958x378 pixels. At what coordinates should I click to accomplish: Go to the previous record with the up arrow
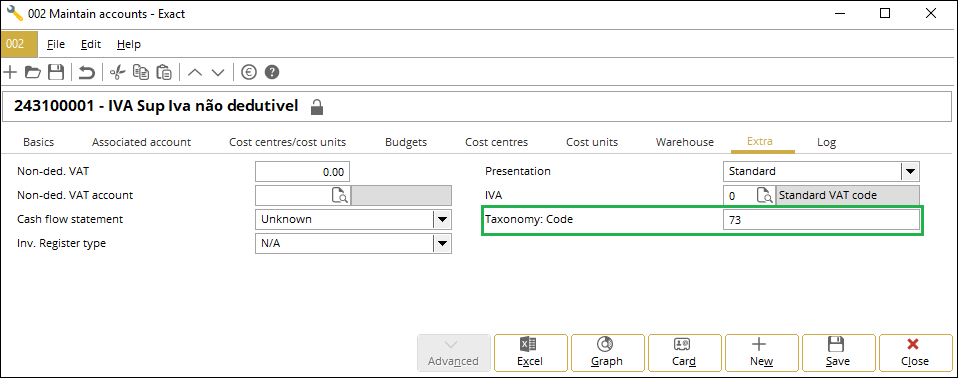tap(195, 72)
